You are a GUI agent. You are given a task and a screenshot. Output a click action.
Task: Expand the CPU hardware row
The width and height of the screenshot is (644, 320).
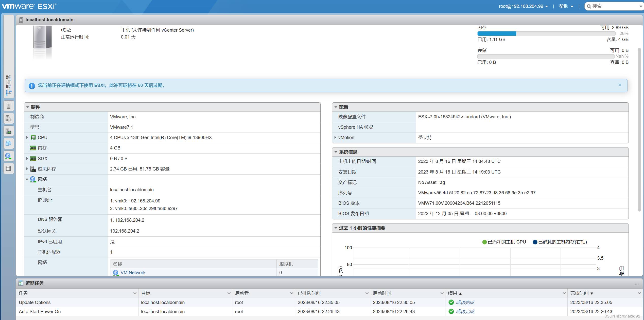(27, 137)
